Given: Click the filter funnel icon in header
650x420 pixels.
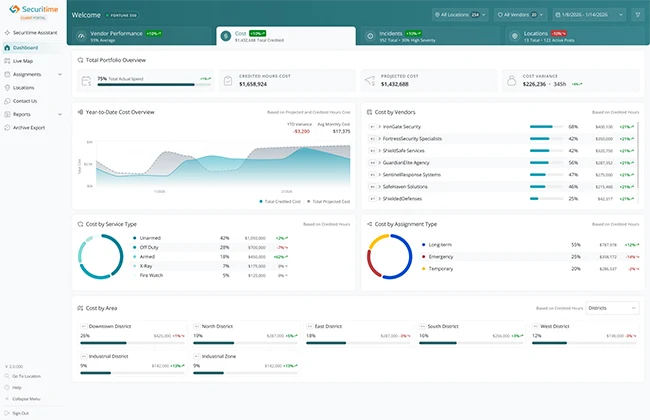Looking at the screenshot, I should click(x=638, y=15).
